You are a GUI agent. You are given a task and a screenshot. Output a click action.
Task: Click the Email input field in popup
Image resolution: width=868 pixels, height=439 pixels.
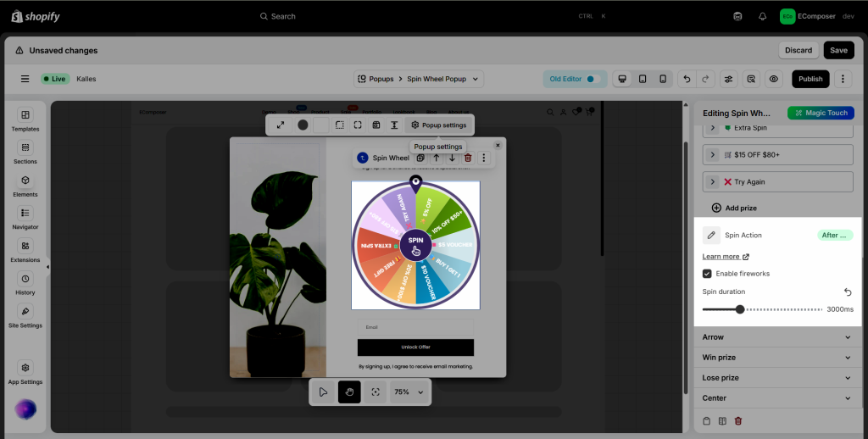click(415, 327)
